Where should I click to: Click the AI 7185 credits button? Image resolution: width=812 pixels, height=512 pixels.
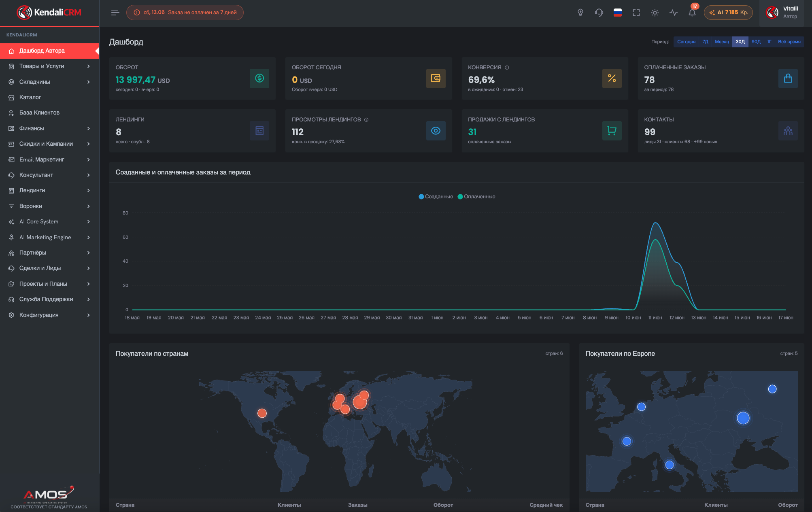(x=728, y=13)
